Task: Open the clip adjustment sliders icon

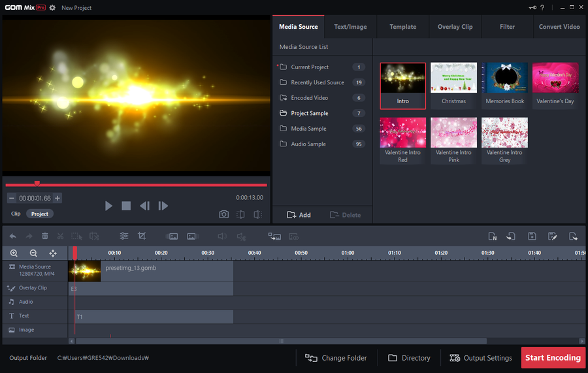Action: pyautogui.click(x=123, y=236)
